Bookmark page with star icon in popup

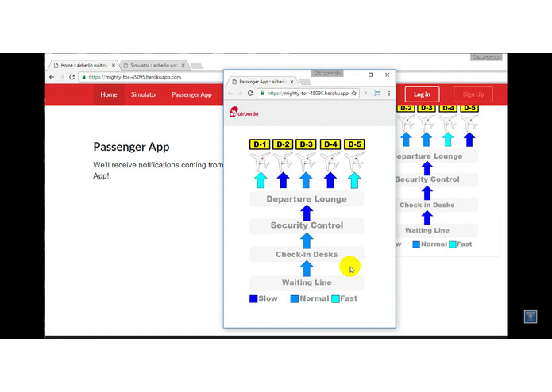coord(353,93)
